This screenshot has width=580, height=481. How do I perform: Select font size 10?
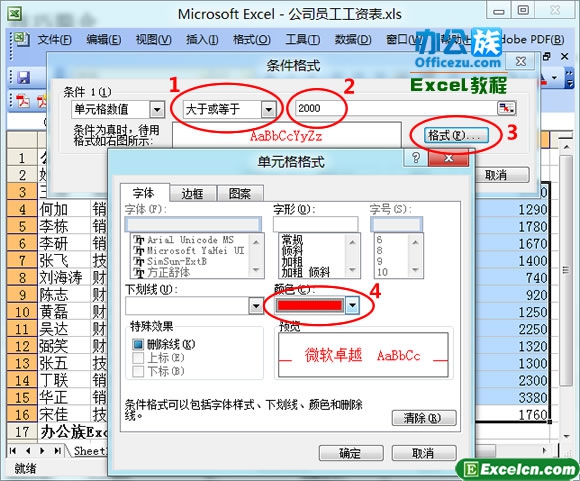(x=382, y=272)
